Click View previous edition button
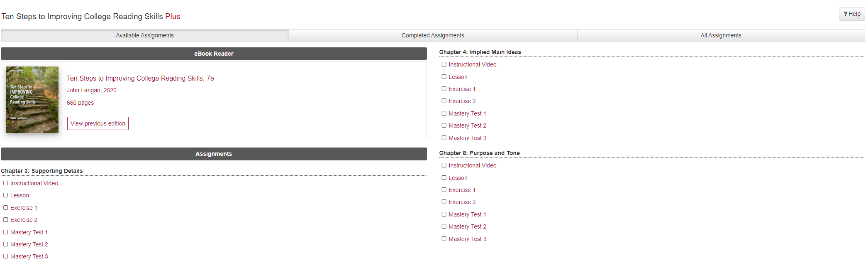 (98, 123)
